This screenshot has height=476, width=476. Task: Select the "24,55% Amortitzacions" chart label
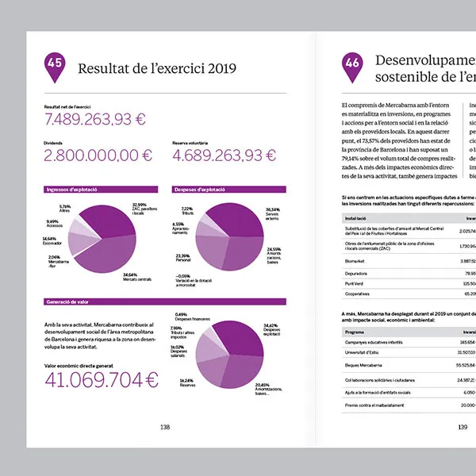[x=274, y=255]
